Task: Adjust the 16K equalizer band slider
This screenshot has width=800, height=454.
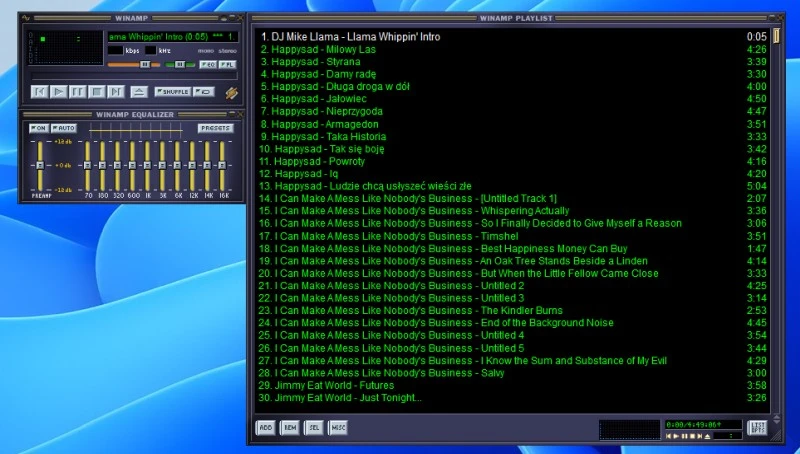Action: 222,166
